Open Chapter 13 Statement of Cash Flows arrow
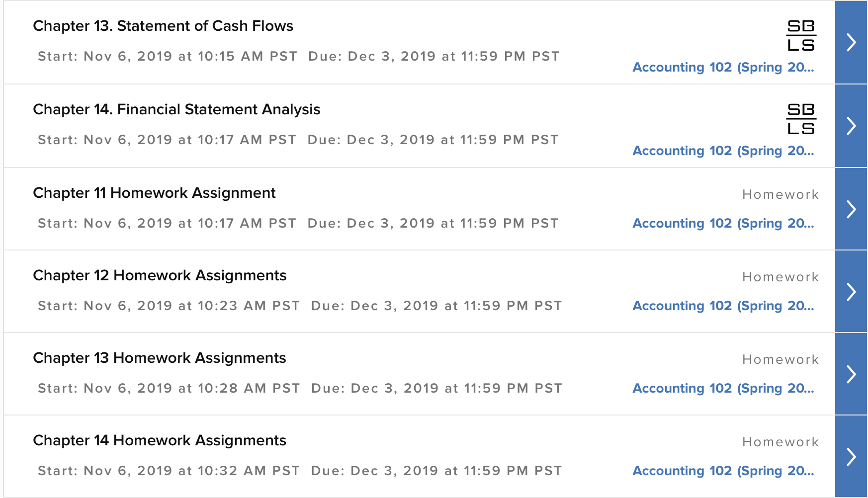The width and height of the screenshot is (868, 498). point(851,42)
